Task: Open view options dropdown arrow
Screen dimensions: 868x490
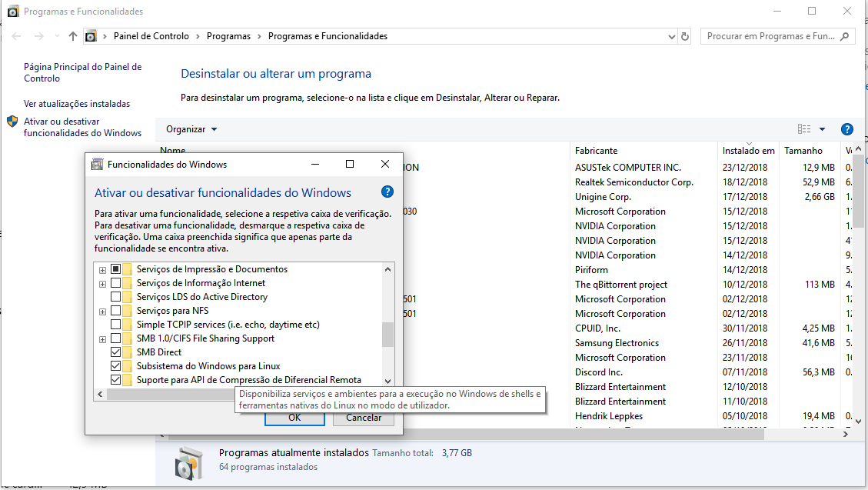Action: 822,129
